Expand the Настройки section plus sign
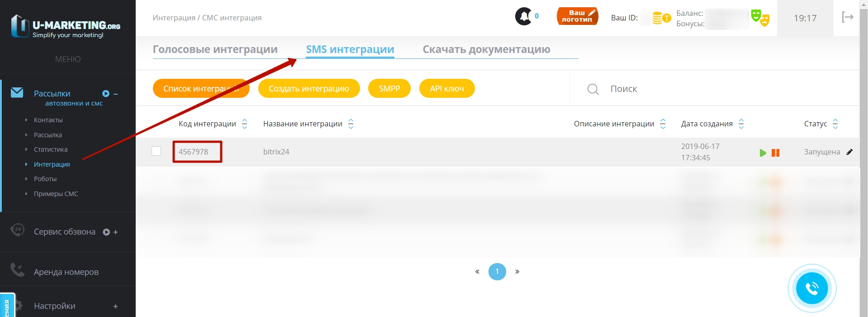The height and width of the screenshot is (317, 868). [x=115, y=306]
